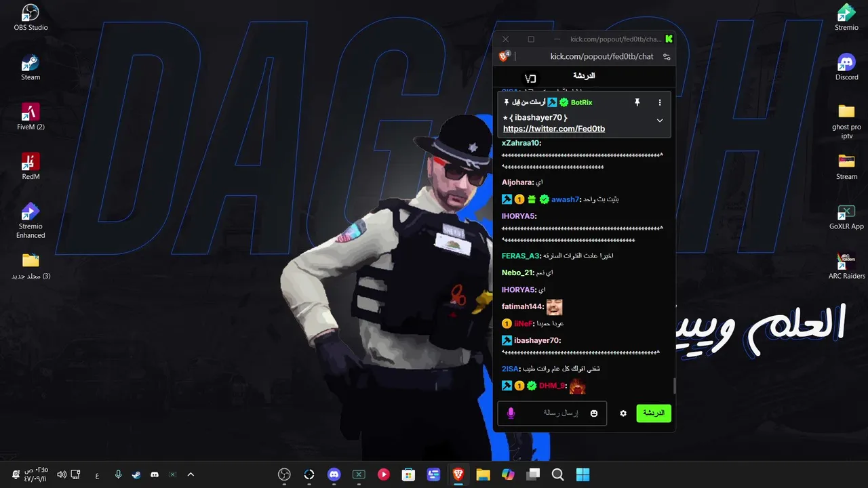
Task: Open the مجلد جديد (3) desktop folder
Action: pyautogui.click(x=31, y=266)
